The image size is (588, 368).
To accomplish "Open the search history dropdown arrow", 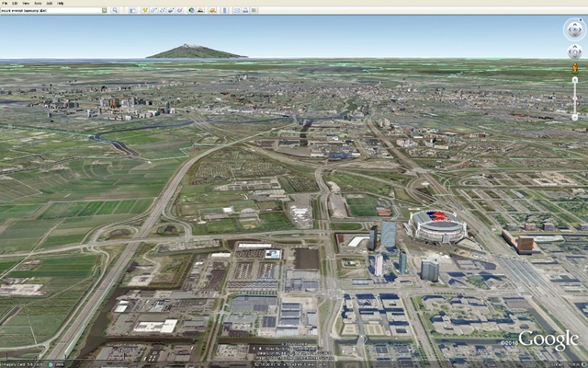I will pos(104,10).
